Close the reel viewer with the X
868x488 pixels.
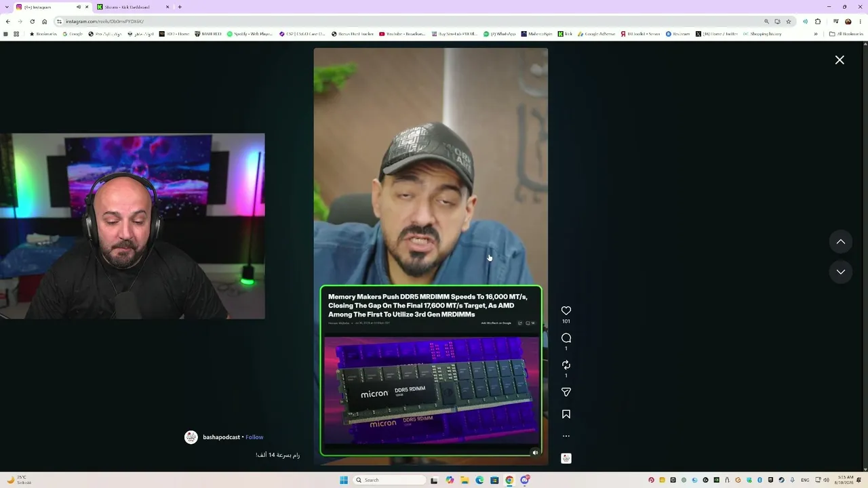pyautogui.click(x=840, y=60)
